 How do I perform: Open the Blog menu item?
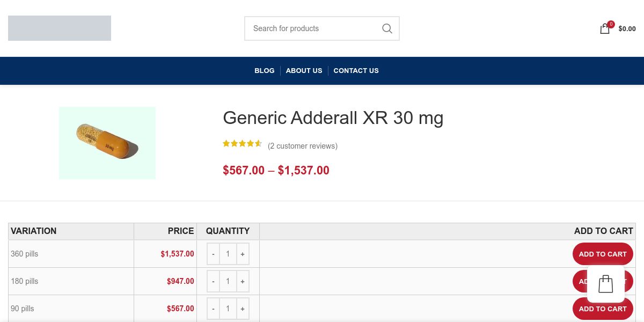[264, 71]
